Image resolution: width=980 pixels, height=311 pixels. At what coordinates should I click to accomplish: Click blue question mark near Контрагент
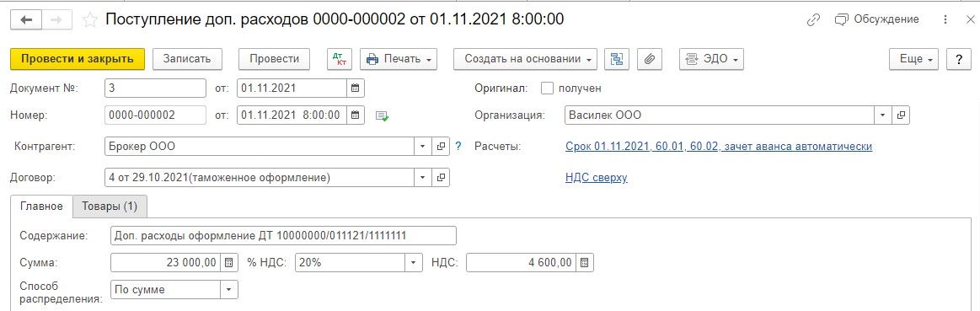pos(458,147)
